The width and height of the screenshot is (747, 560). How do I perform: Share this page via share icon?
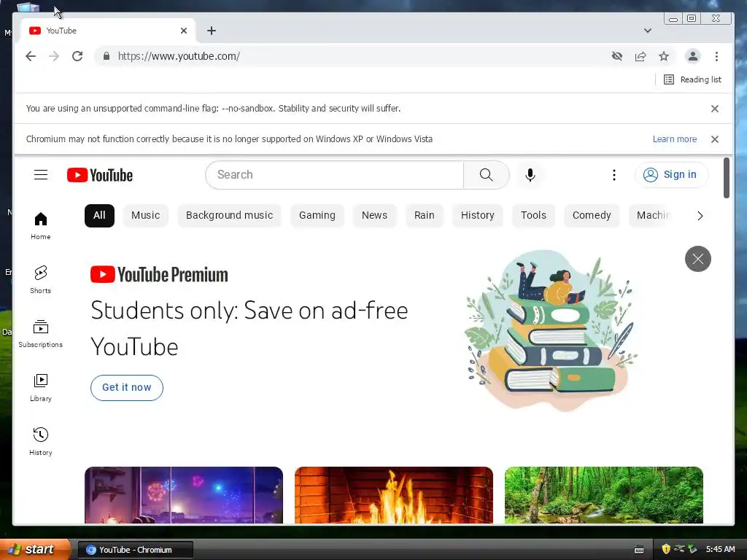click(x=640, y=56)
